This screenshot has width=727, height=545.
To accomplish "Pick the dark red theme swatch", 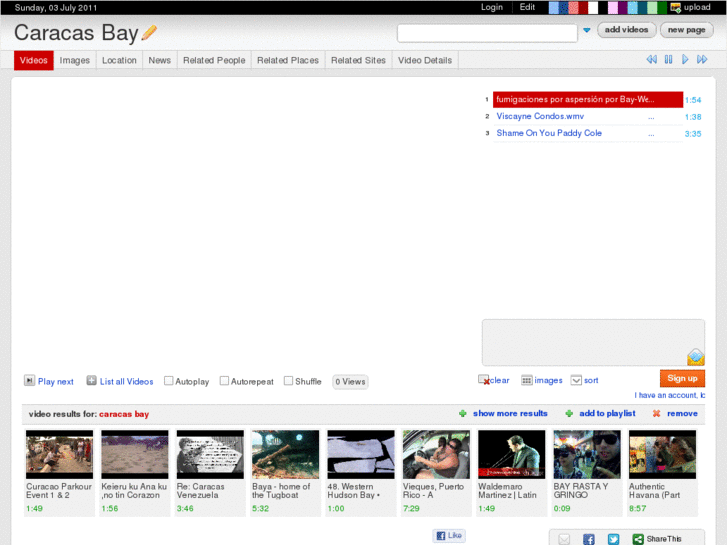I will click(583, 7).
